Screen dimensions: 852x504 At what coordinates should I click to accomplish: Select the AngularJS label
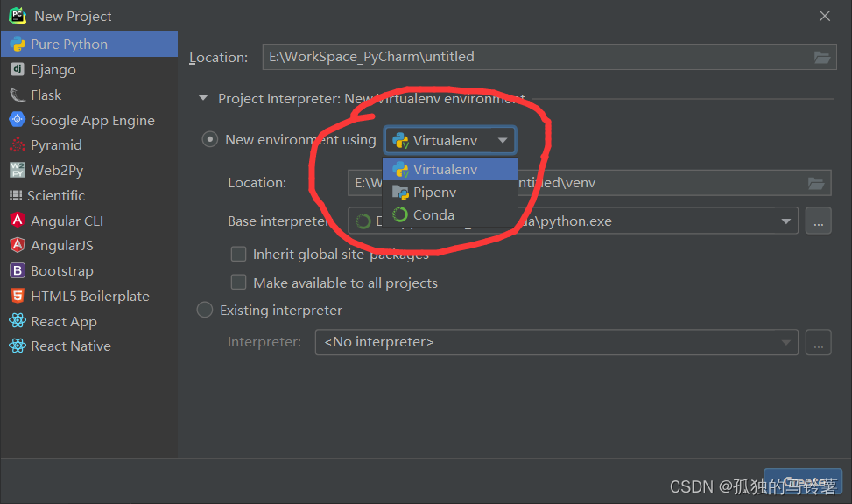pos(62,246)
